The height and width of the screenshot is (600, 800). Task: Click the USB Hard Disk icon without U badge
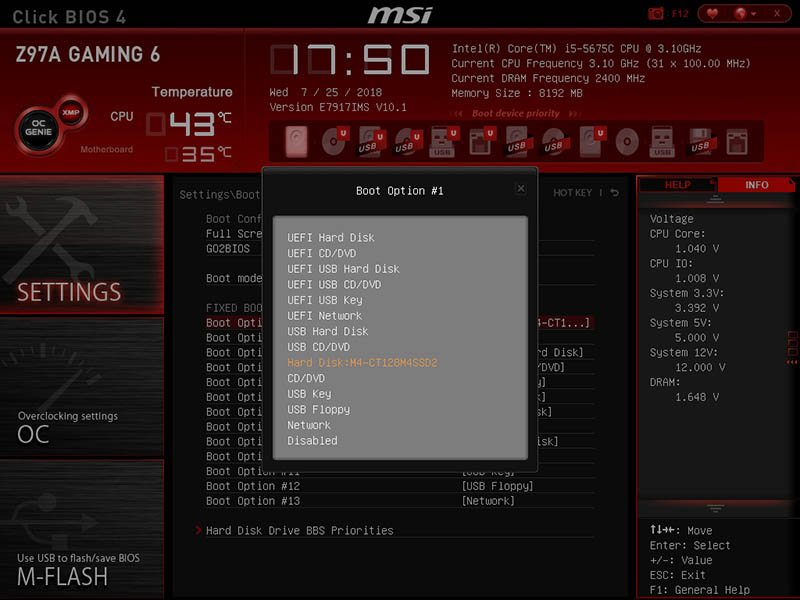[518, 141]
